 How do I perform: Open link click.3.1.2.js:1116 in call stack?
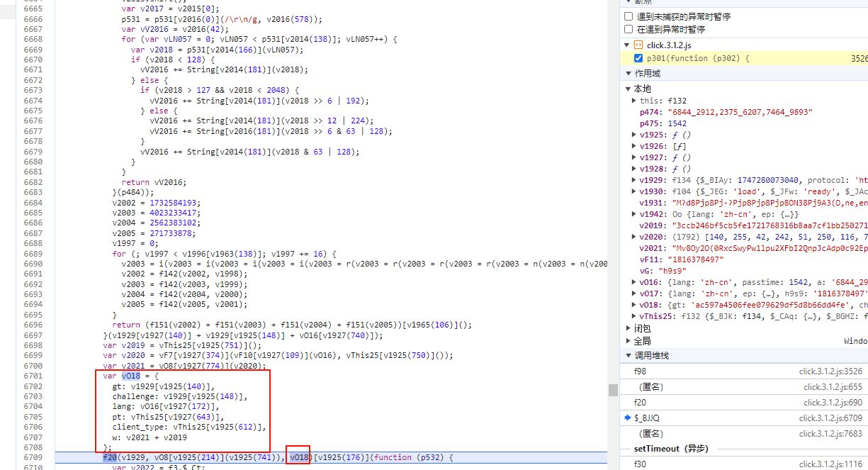coord(831,464)
